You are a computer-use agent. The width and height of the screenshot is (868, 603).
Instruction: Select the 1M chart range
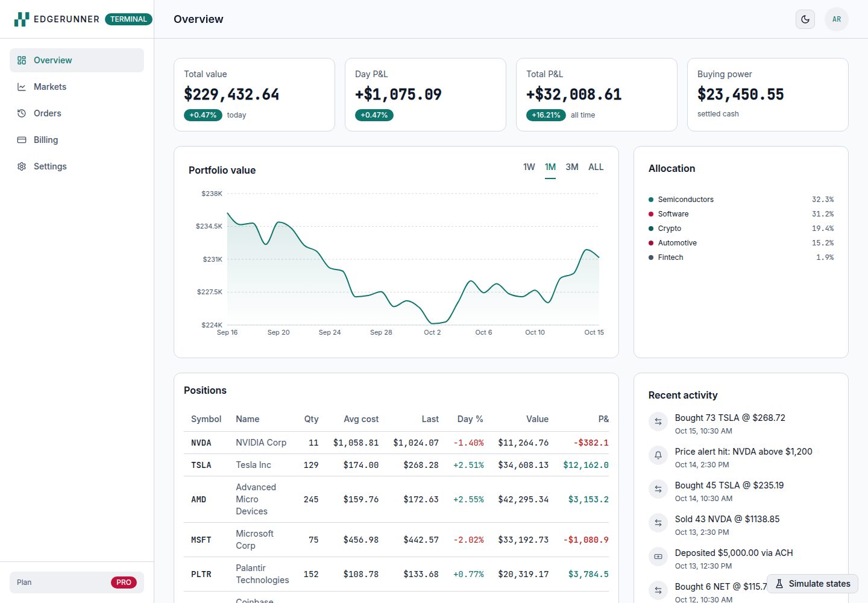550,167
